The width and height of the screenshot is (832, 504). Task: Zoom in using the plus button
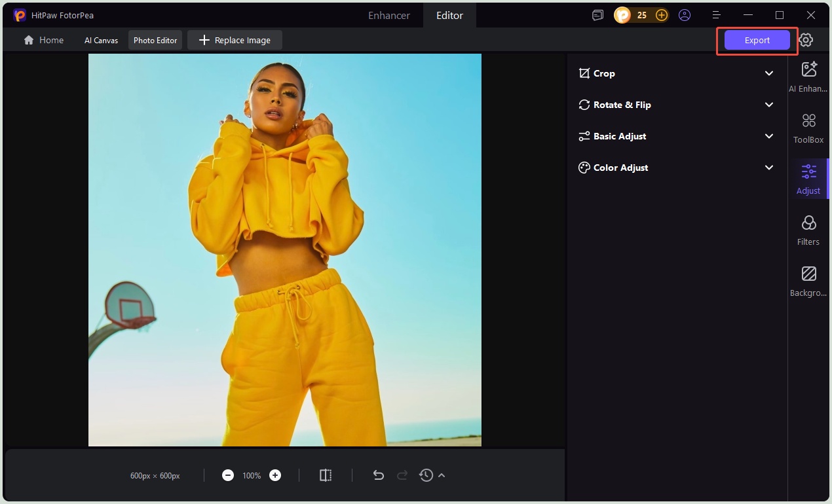click(274, 475)
